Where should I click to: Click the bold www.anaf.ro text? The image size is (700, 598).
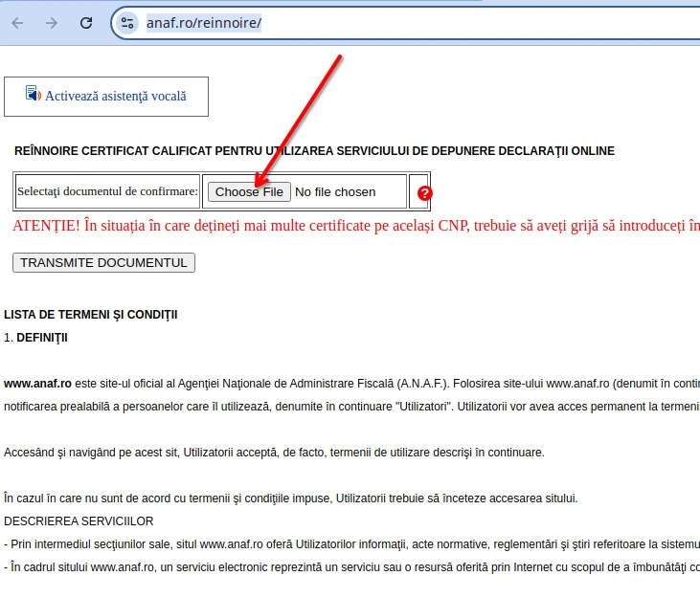click(x=37, y=384)
